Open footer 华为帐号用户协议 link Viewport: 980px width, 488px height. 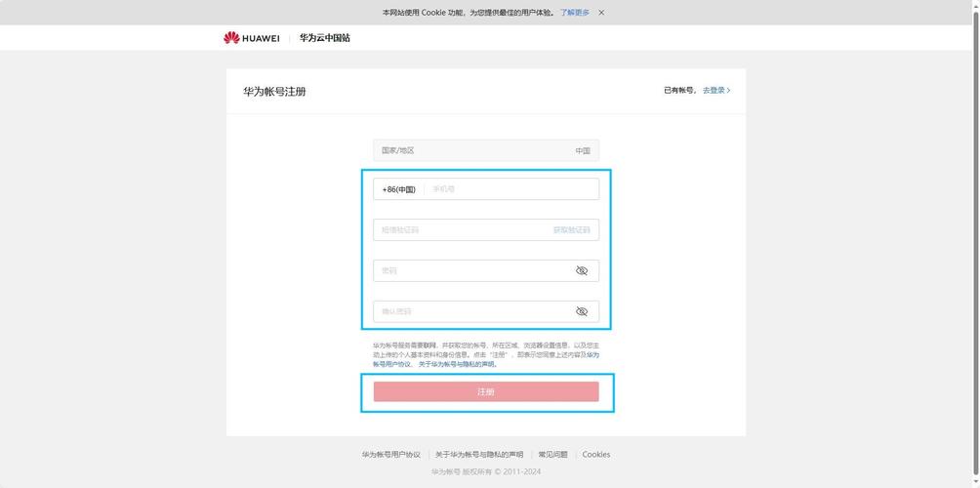pos(390,455)
